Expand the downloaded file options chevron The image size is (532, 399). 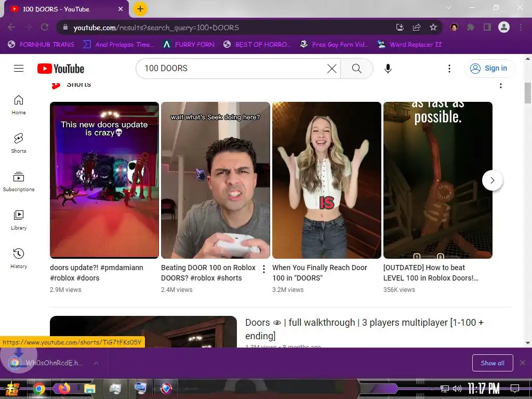pos(96,363)
